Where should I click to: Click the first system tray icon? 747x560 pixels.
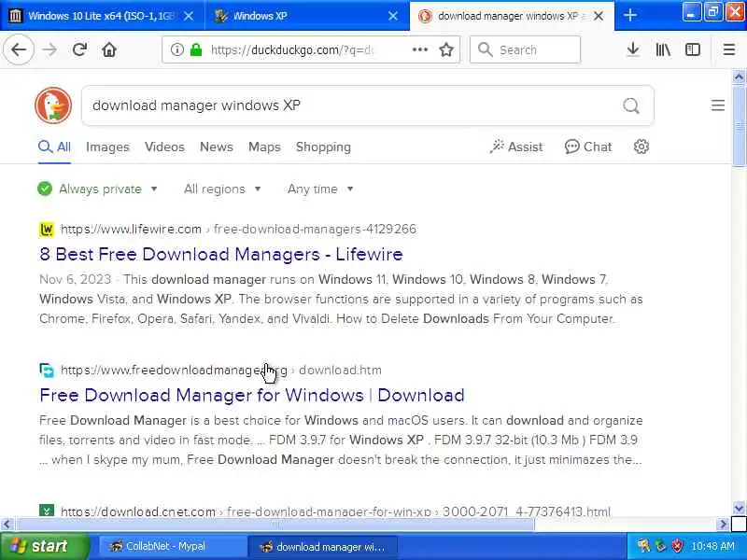pos(643,546)
